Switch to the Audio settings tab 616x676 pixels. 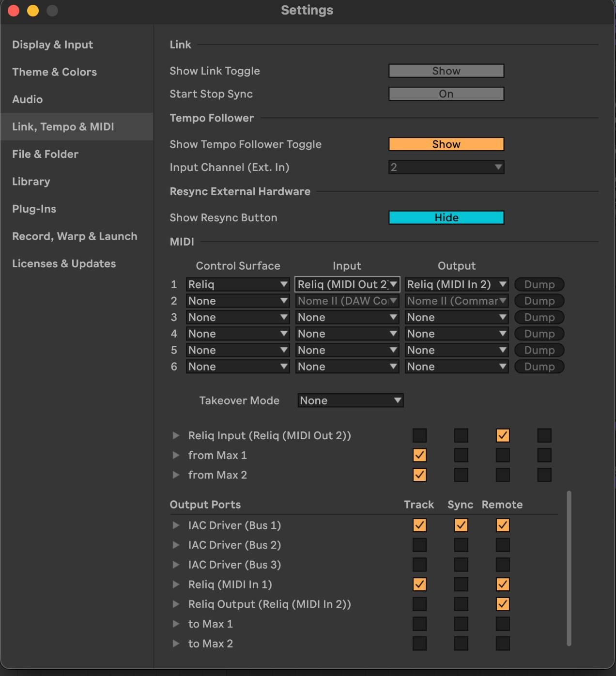[x=28, y=99]
